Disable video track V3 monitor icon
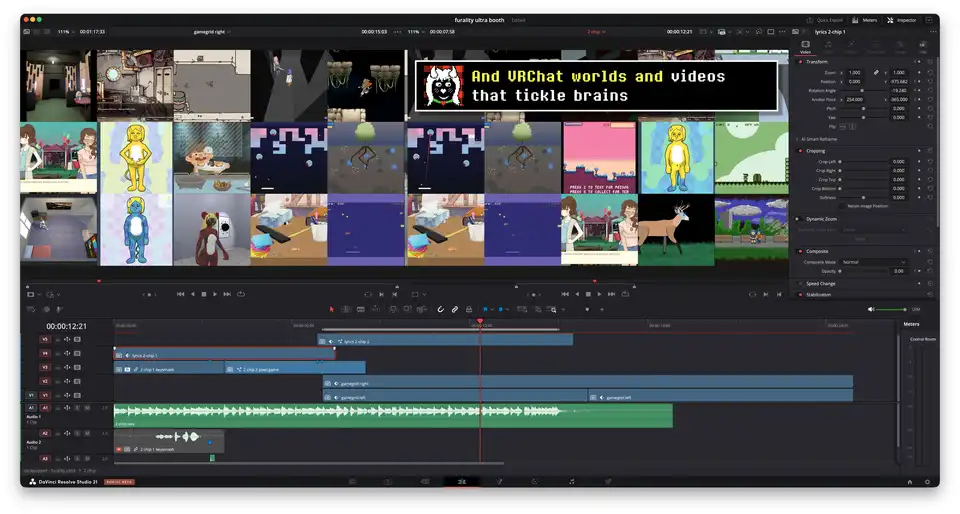Image resolution: width=960 pixels, height=514 pixels. click(x=77, y=368)
